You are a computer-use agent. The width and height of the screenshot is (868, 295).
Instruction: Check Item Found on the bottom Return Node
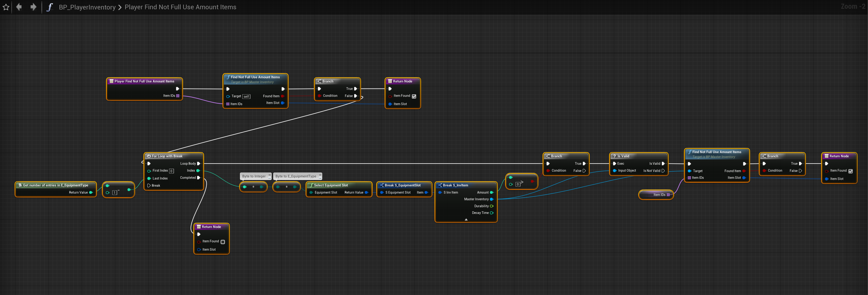[222, 242]
